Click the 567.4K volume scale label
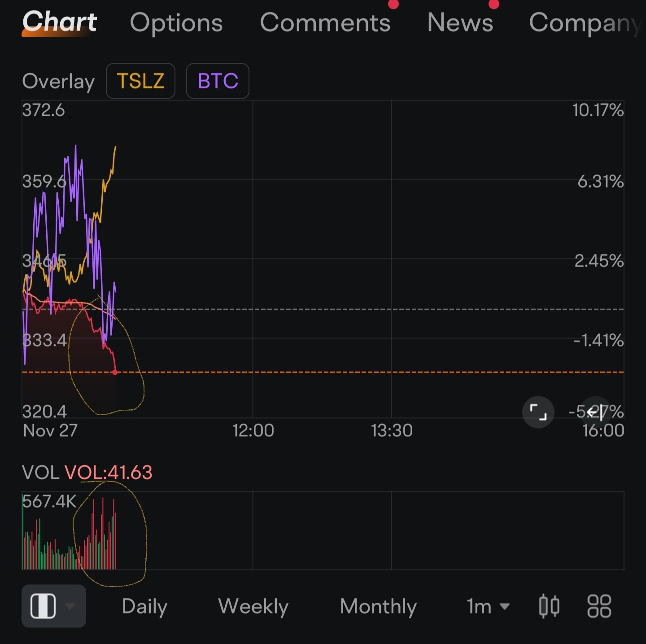The image size is (646, 644). (x=49, y=501)
